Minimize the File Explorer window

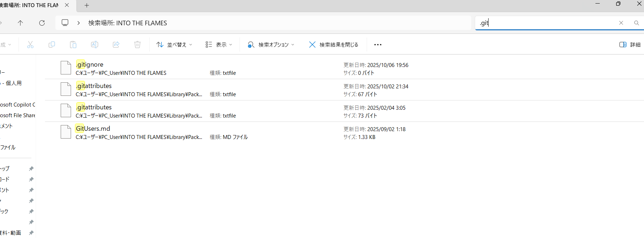click(x=598, y=4)
